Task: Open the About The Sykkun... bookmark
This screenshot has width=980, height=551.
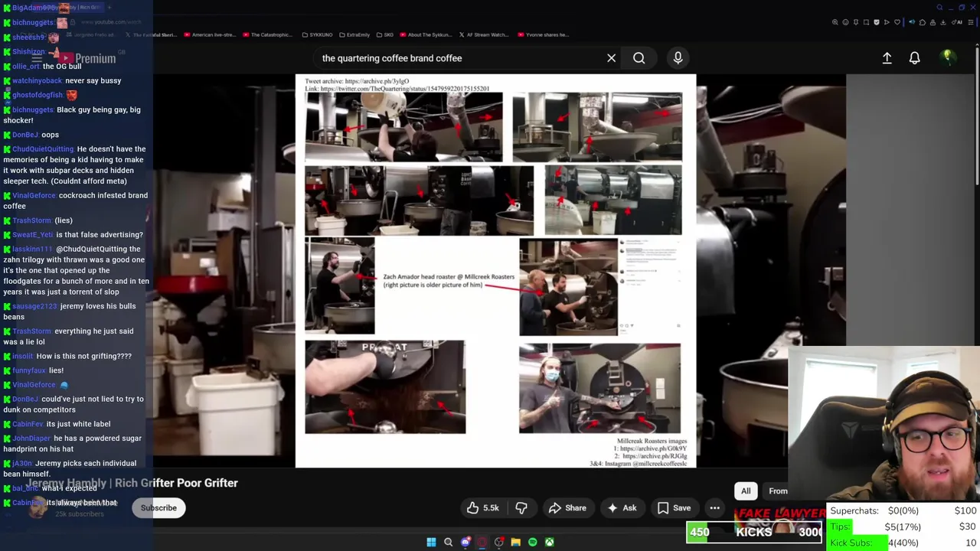Action: [x=426, y=34]
